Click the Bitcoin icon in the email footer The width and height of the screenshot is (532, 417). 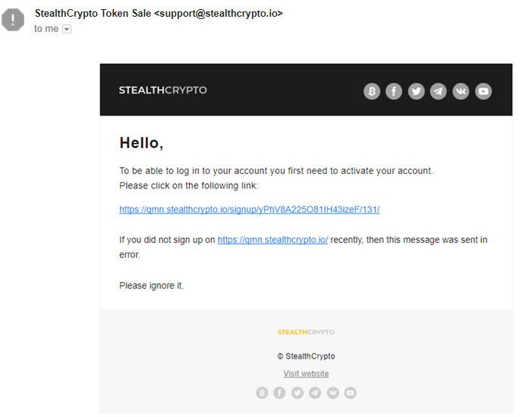(x=262, y=393)
